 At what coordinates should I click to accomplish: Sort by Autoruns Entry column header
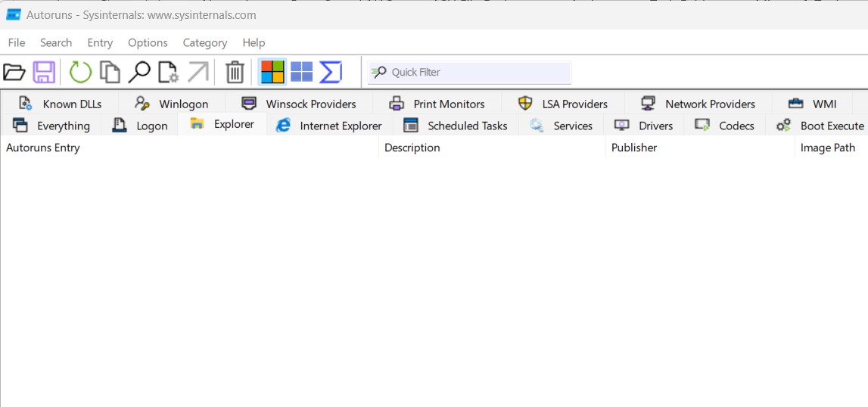click(x=189, y=148)
